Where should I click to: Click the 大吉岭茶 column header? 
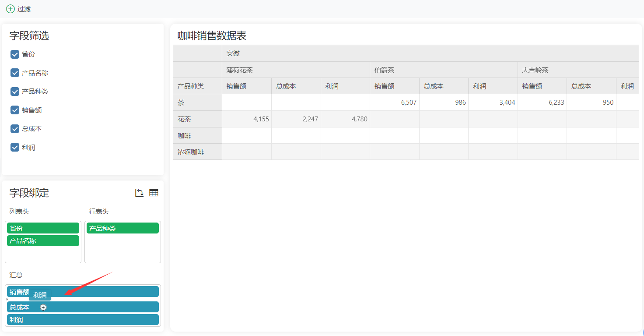(x=578, y=70)
